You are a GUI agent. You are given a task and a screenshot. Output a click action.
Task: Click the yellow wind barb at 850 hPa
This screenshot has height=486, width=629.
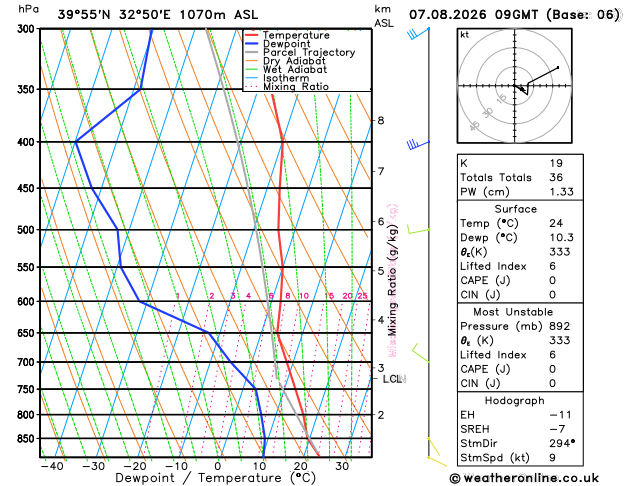click(x=434, y=447)
